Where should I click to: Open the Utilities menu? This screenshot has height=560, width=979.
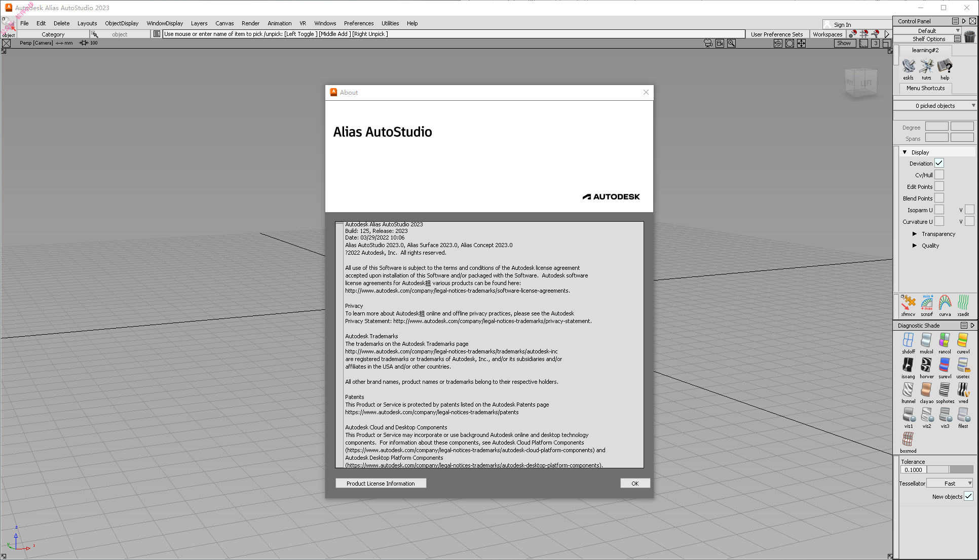(x=390, y=23)
